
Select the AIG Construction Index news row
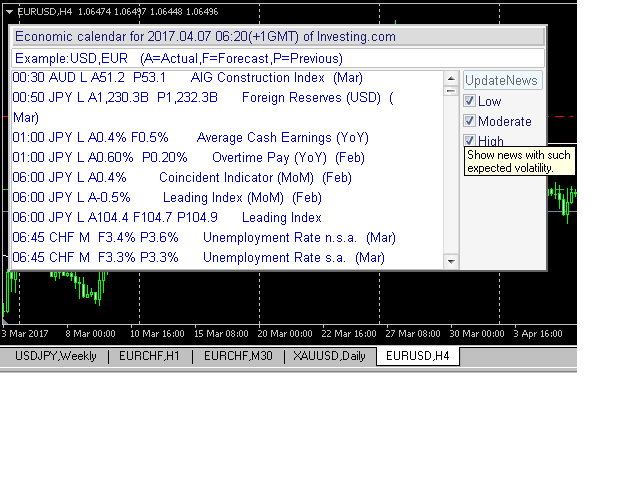[257, 77]
